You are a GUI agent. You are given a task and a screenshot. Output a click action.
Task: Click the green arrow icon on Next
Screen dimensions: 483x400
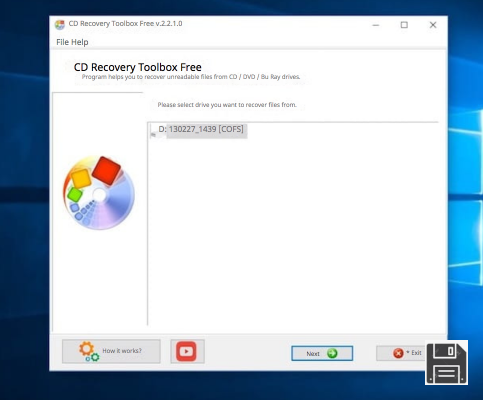point(332,353)
